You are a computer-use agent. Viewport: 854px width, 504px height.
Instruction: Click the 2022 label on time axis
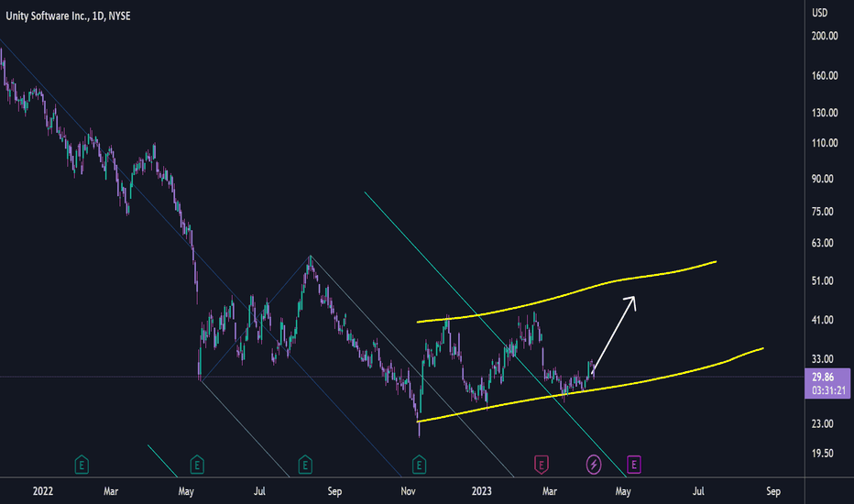(x=43, y=491)
